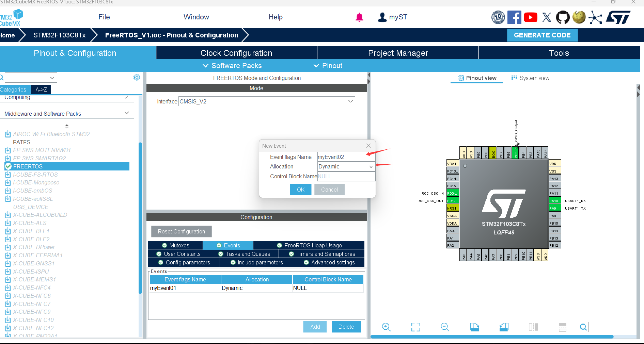Open the myST account menu
644x344 pixels.
pos(392,17)
